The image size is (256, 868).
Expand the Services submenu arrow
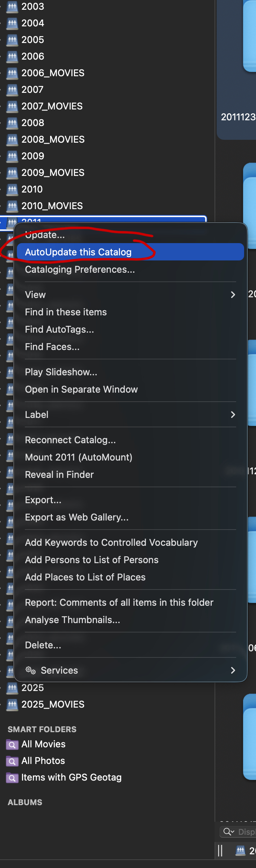233,670
